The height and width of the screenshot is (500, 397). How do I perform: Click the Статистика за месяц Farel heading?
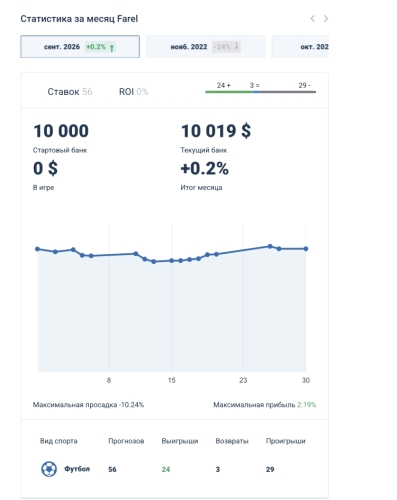coord(79,19)
